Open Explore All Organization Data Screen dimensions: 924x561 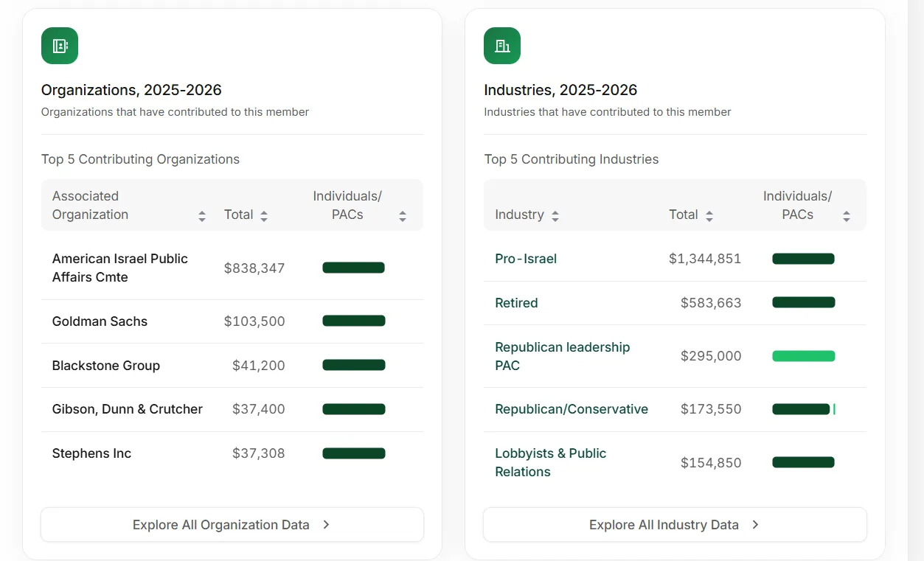click(232, 525)
